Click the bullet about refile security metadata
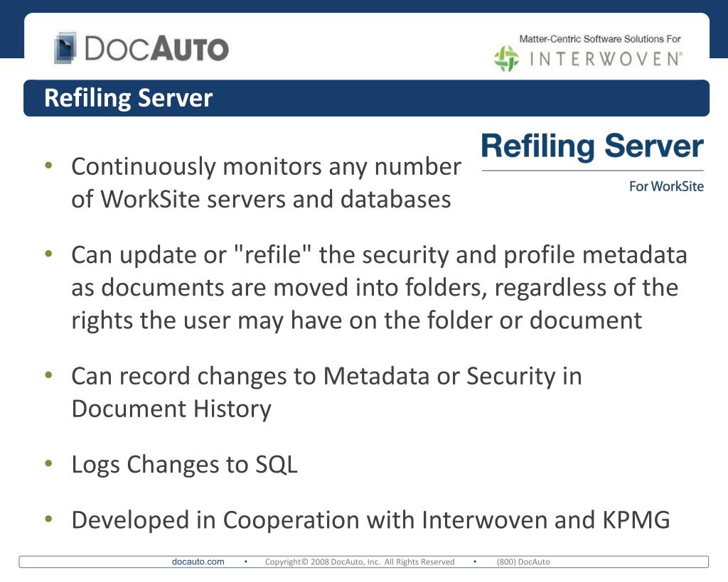This screenshot has height=582, width=728. pyautogui.click(x=379, y=288)
